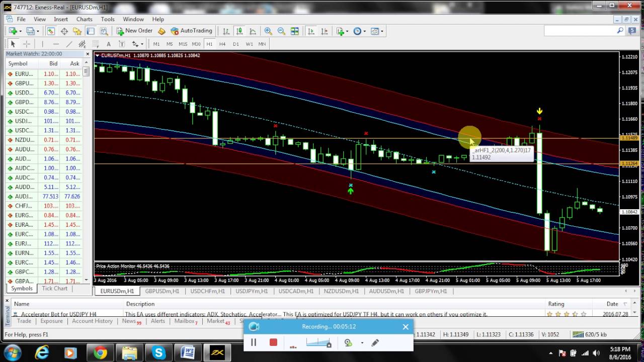Image resolution: width=644 pixels, height=362 pixels.
Task: Switch to GBPUSDm,H1 chart tab
Action: pos(162,291)
